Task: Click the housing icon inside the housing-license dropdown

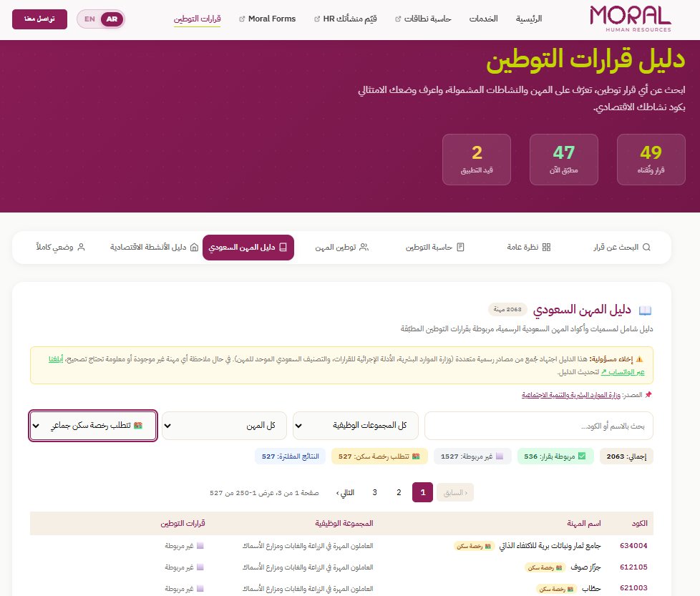Action: pyautogui.click(x=138, y=426)
